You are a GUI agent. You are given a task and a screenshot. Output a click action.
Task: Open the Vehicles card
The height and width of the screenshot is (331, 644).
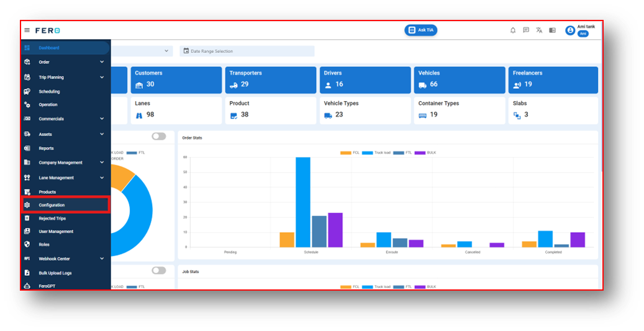pyautogui.click(x=460, y=80)
